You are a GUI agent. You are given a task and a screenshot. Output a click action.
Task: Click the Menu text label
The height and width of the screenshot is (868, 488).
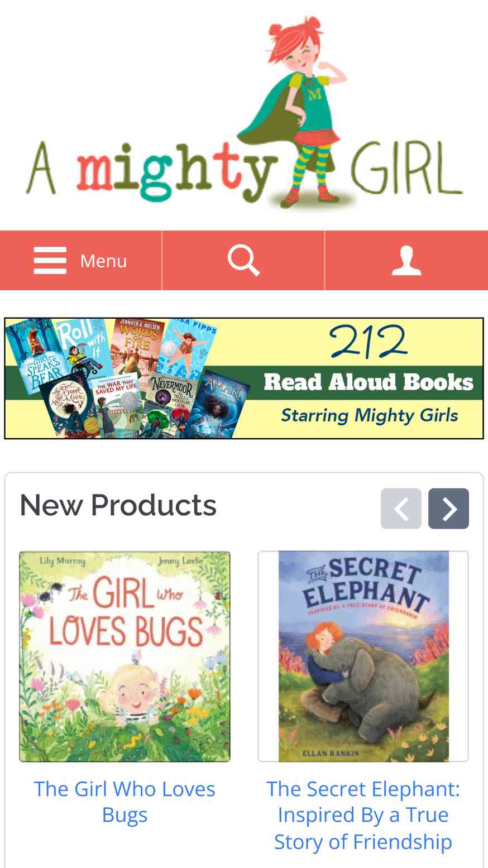(x=103, y=261)
